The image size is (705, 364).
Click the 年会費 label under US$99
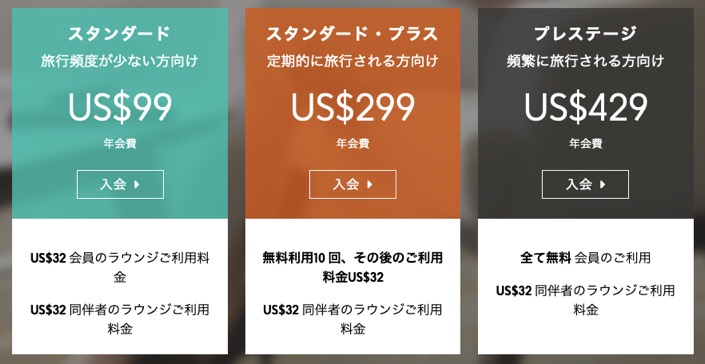click(120, 144)
